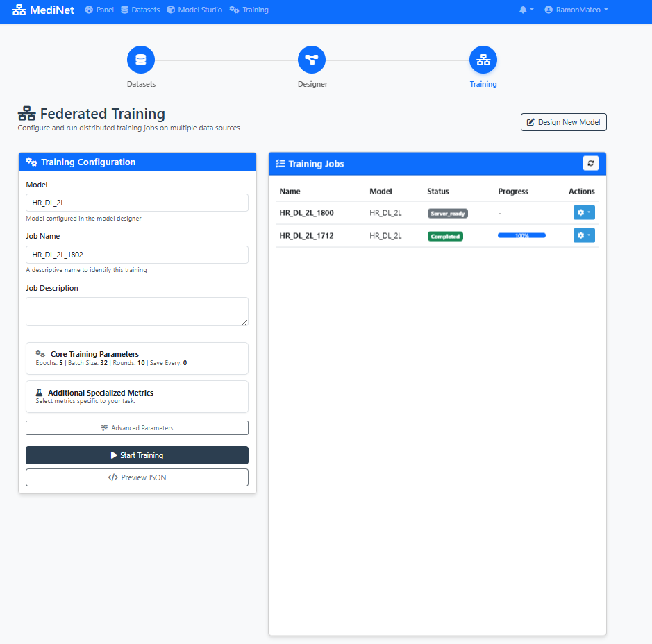The image size is (652, 644).
Task: Switch to the Training step in the stepper
Action: 483,60
